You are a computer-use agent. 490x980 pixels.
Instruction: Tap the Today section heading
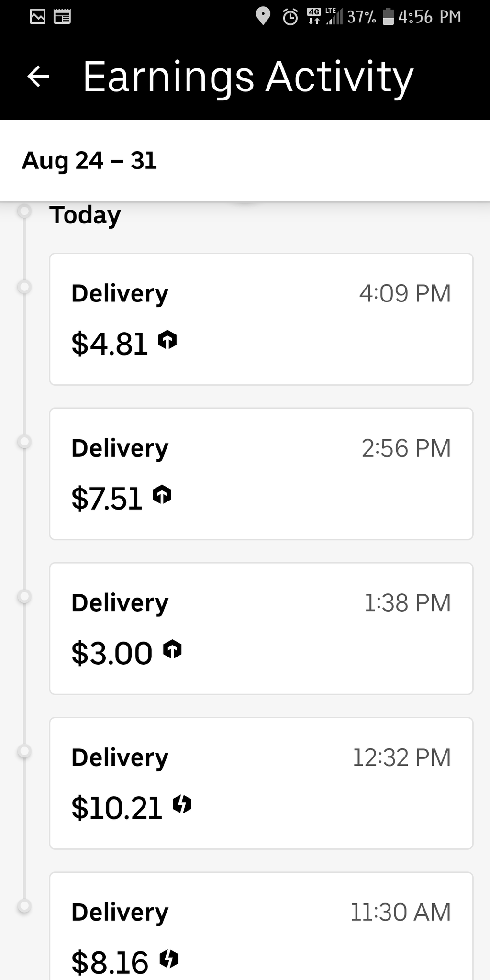click(85, 215)
